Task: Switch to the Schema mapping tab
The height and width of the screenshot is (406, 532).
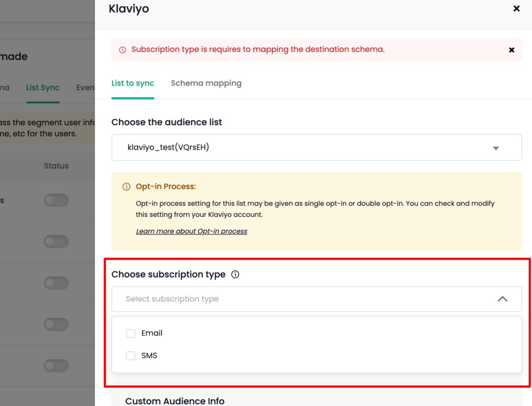Action: tap(206, 83)
